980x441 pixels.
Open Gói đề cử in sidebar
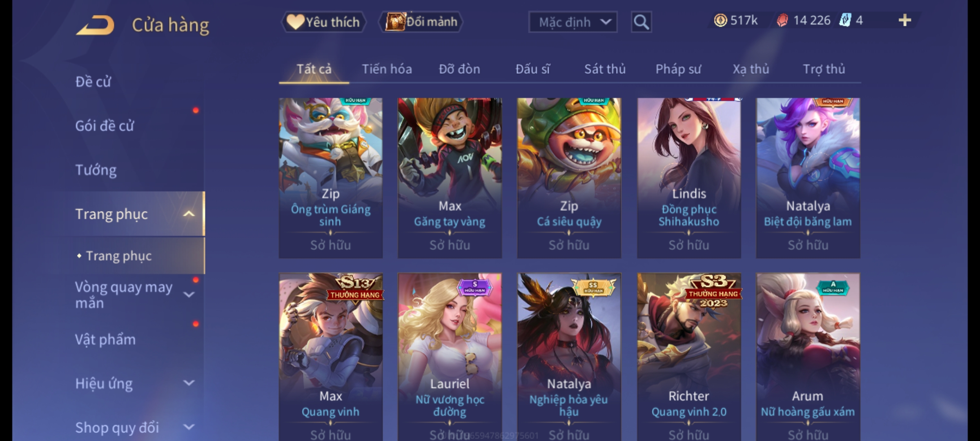[x=105, y=126]
